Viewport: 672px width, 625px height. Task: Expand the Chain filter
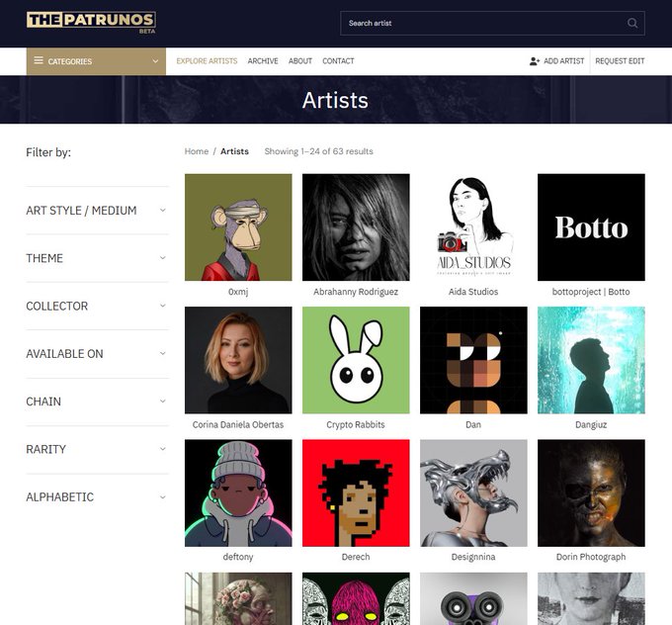click(97, 402)
